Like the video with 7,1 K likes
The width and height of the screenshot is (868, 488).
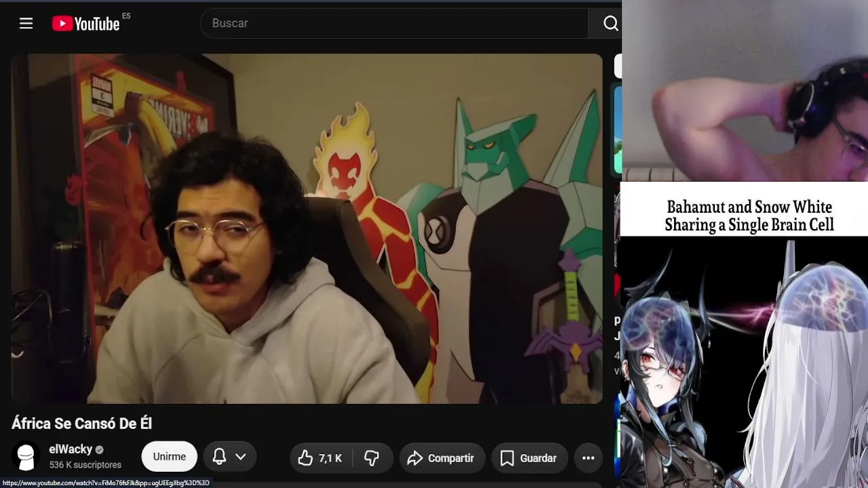click(x=321, y=458)
